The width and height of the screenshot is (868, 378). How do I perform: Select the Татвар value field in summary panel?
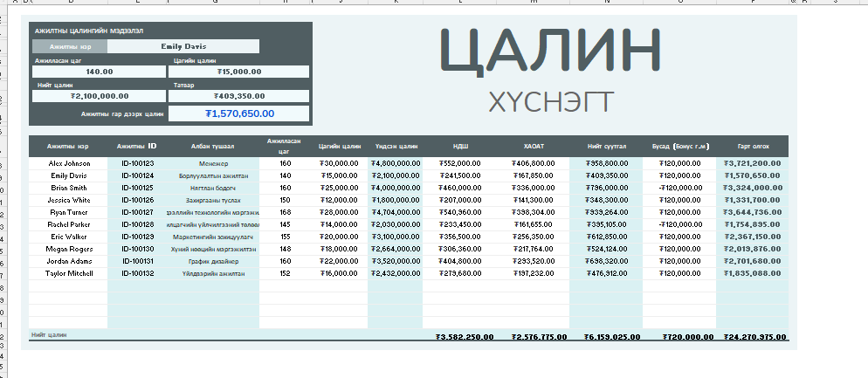pyautogui.click(x=238, y=96)
